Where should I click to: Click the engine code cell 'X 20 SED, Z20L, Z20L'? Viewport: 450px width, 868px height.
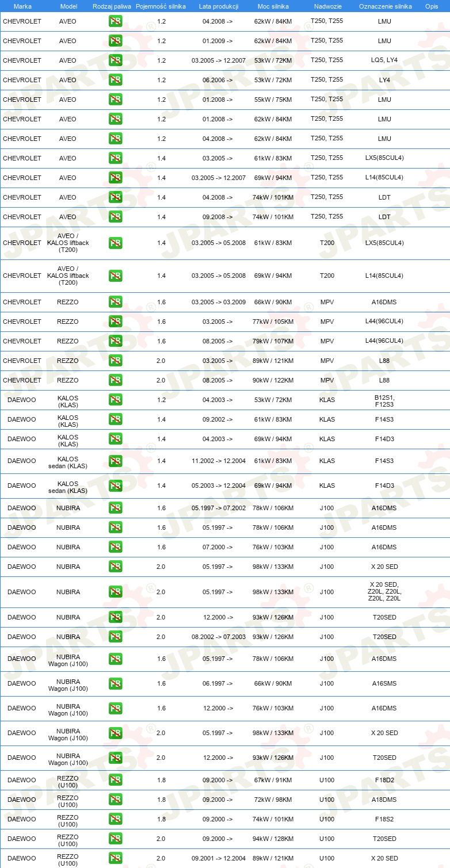click(384, 592)
